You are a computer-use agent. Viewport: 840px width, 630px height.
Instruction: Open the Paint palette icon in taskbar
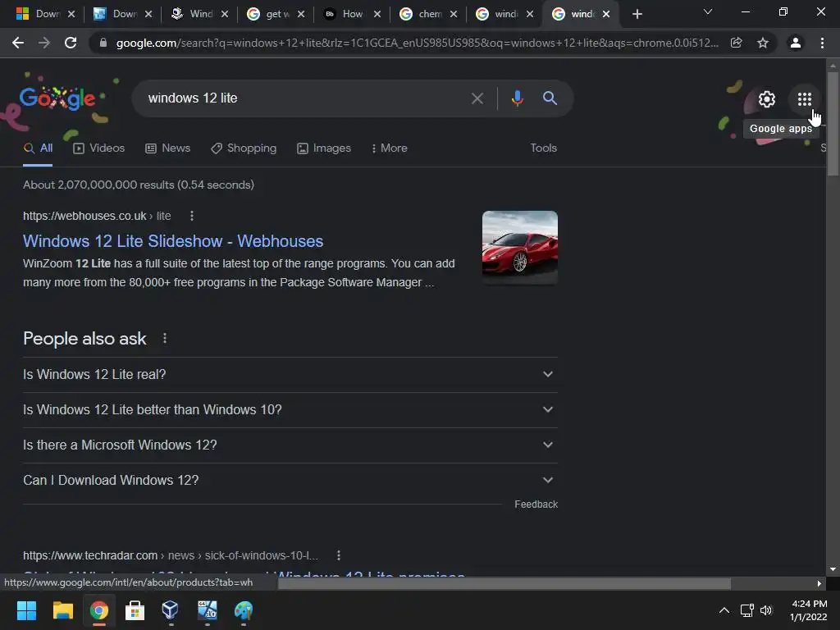(243, 610)
